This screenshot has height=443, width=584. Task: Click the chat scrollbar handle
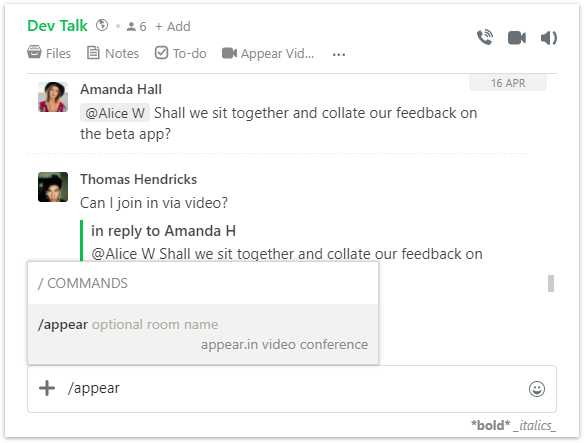pos(551,284)
